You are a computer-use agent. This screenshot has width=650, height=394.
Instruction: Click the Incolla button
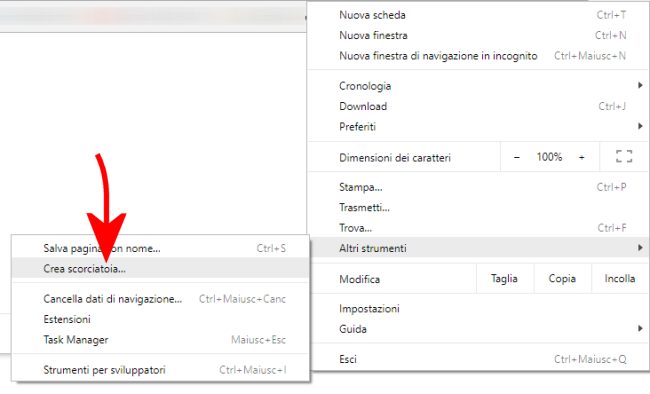[620, 279]
